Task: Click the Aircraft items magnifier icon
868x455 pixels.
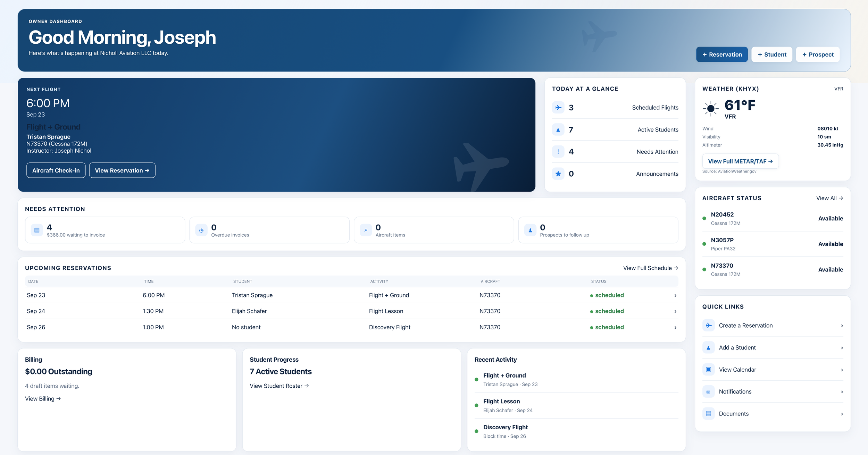Action: point(366,230)
